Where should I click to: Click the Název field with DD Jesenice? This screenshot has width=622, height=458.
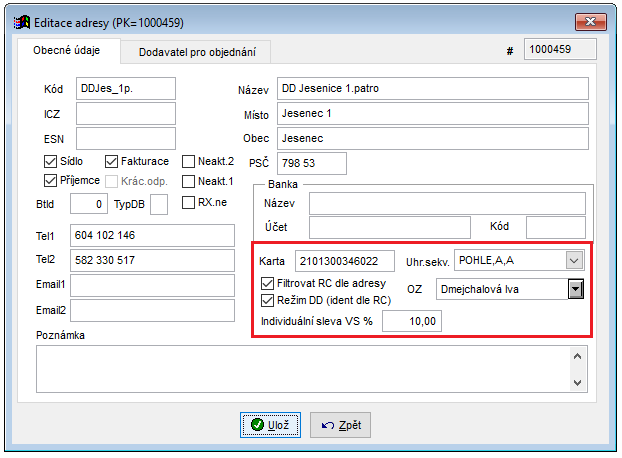[x=432, y=88]
